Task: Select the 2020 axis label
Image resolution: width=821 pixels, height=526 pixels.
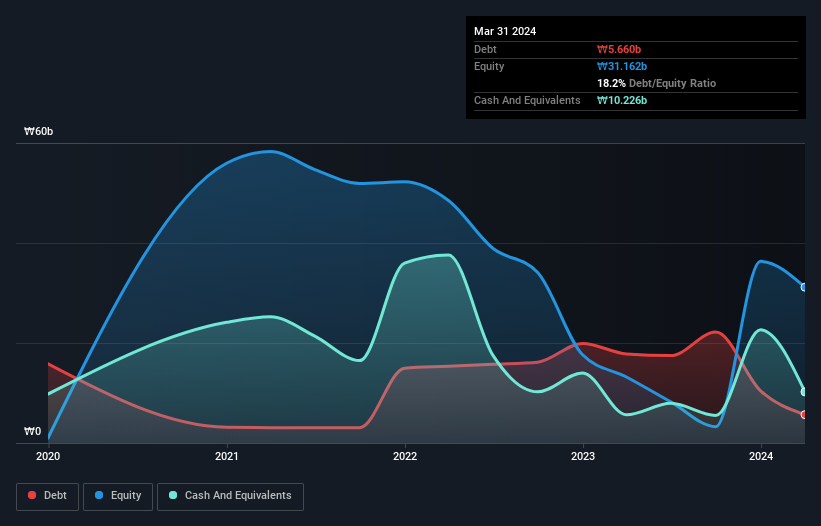Action: pos(48,456)
